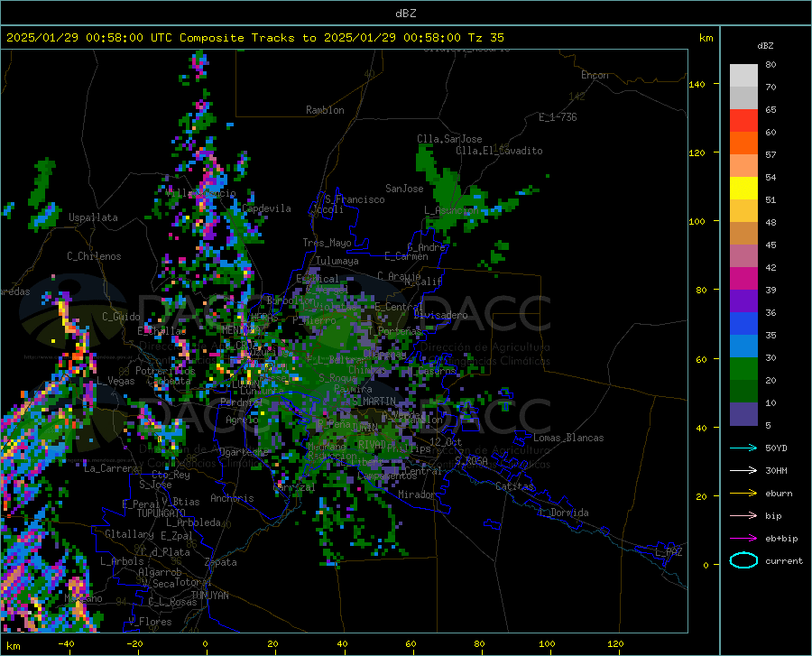Select the blue 36–35 dBZ swatch
Viewport: 812px width, 656px height.
(x=743, y=324)
